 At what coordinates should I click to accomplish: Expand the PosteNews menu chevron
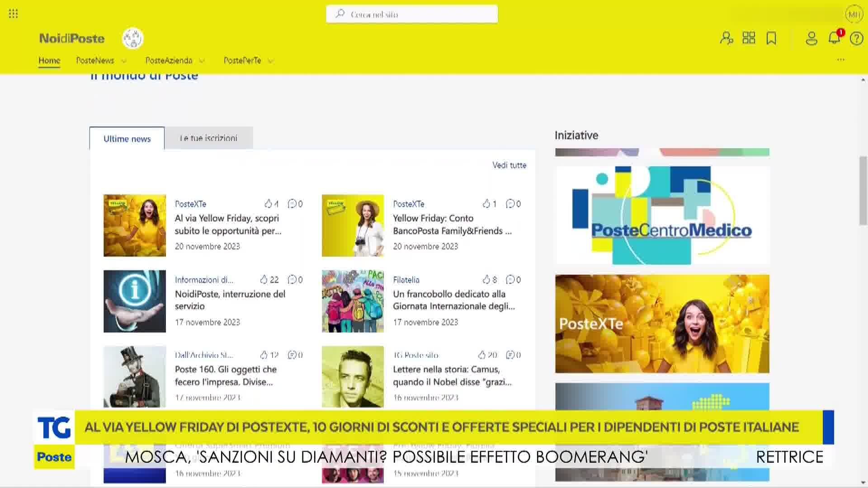point(124,61)
